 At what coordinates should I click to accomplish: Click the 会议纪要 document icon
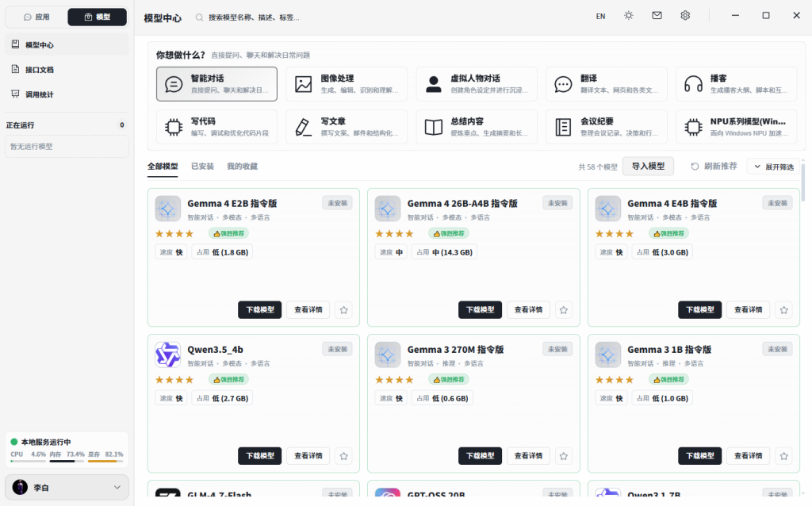point(564,127)
